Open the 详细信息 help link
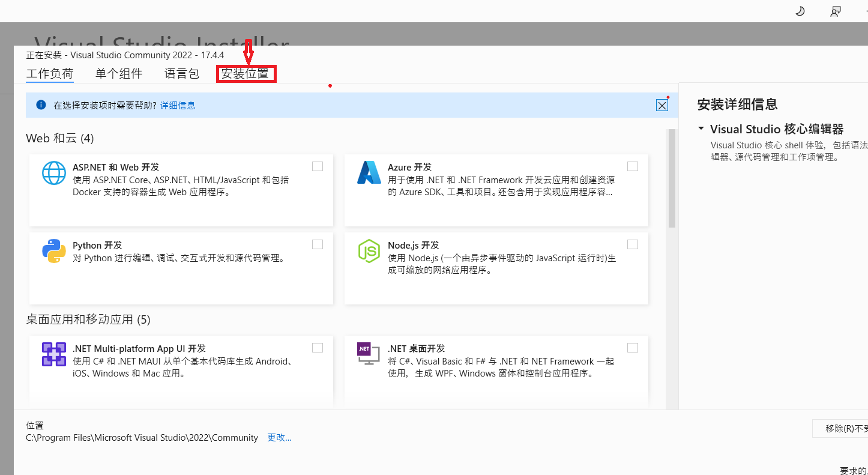868x475 pixels. [178, 105]
